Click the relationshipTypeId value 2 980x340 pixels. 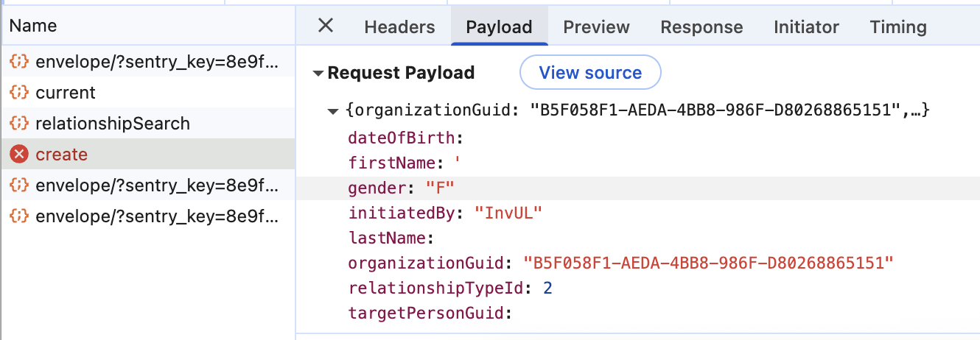(x=547, y=288)
